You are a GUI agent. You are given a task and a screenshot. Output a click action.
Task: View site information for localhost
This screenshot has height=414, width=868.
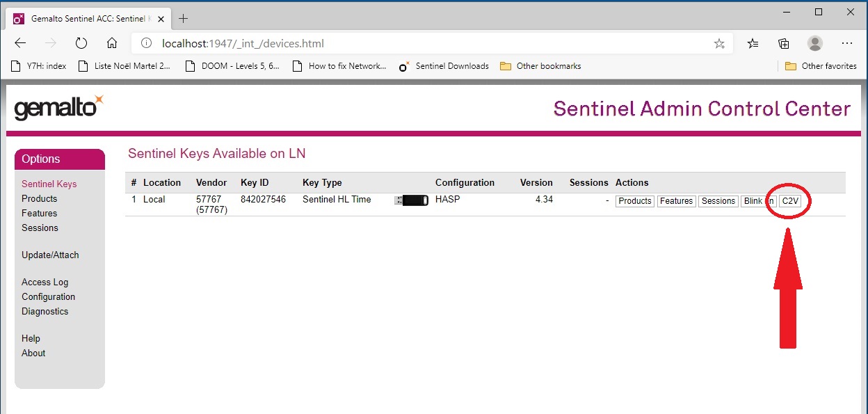pos(146,43)
